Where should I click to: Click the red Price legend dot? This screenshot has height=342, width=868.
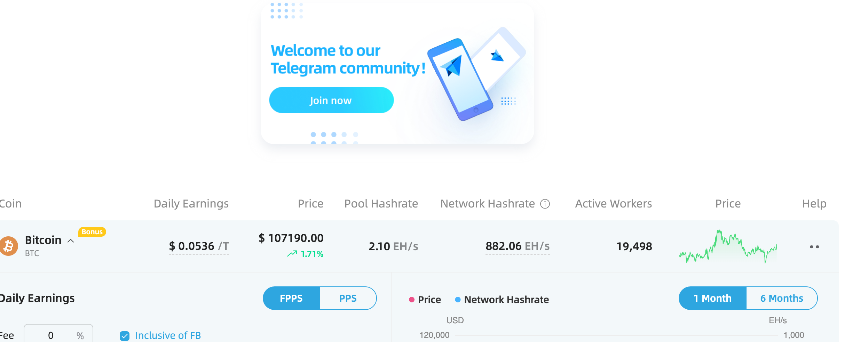pyautogui.click(x=412, y=300)
